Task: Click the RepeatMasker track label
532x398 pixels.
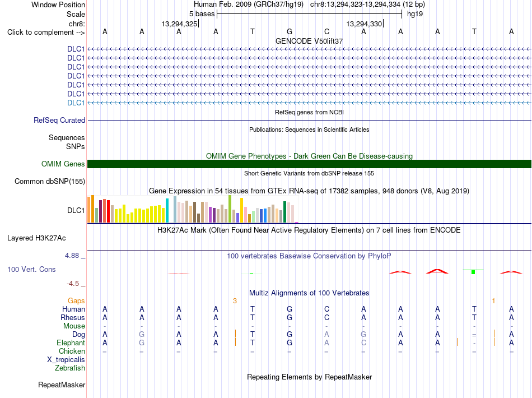Action: point(62,385)
